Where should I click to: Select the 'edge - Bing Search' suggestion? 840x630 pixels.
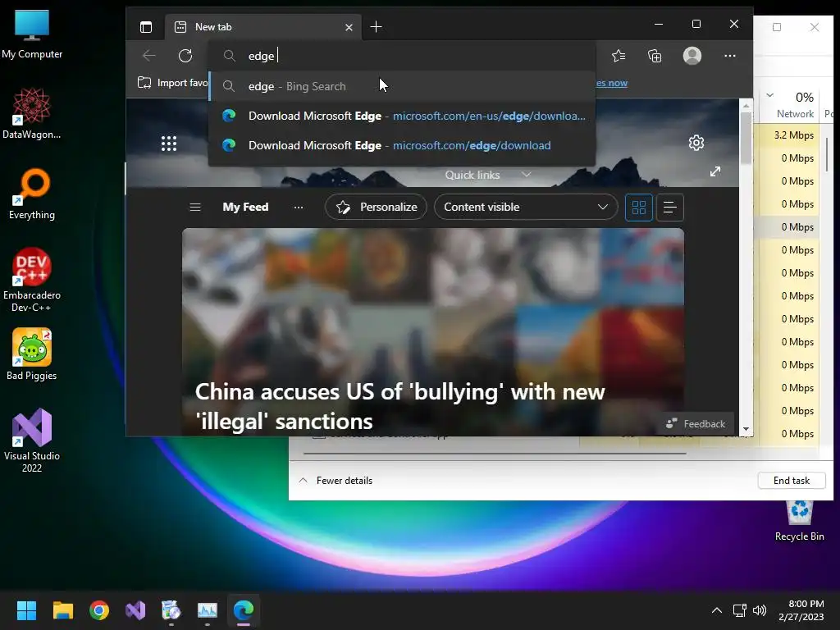click(x=402, y=86)
